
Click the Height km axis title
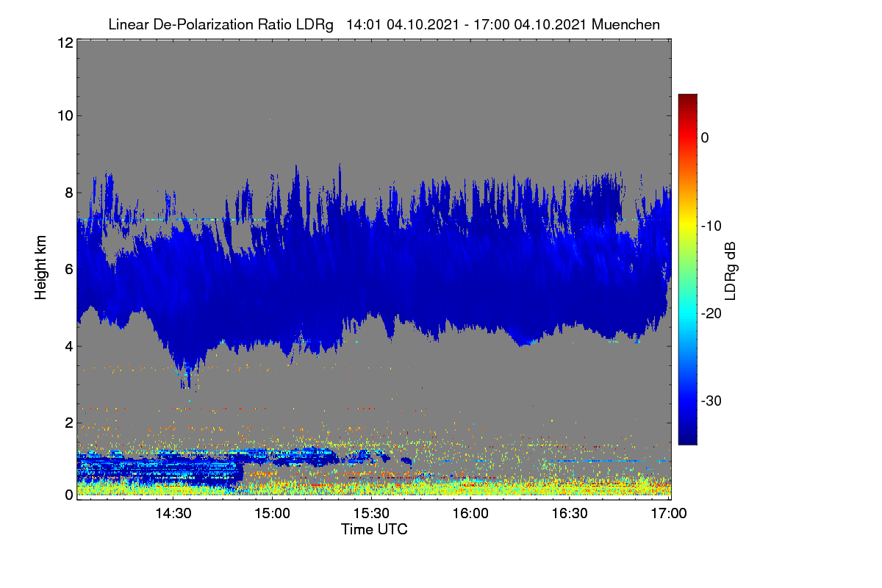pos(41,268)
